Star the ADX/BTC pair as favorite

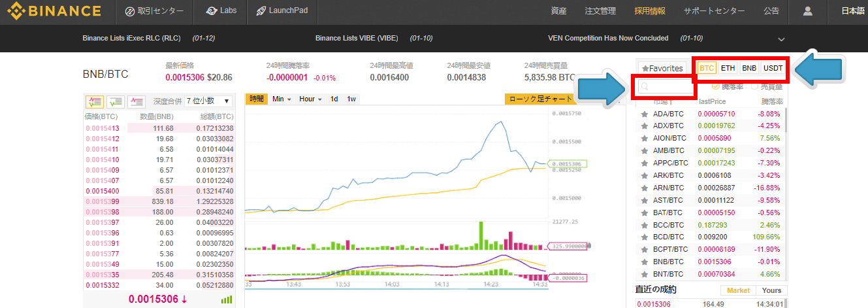pyautogui.click(x=644, y=126)
